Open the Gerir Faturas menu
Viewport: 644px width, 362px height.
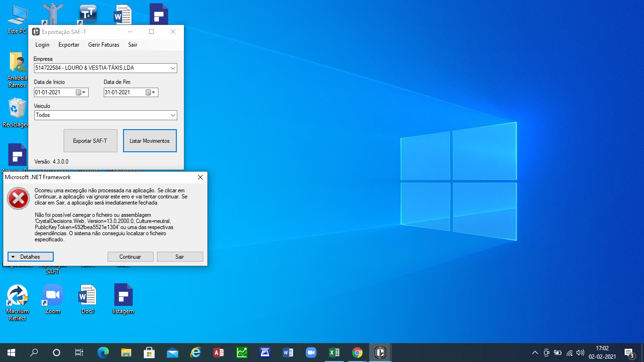click(104, 45)
